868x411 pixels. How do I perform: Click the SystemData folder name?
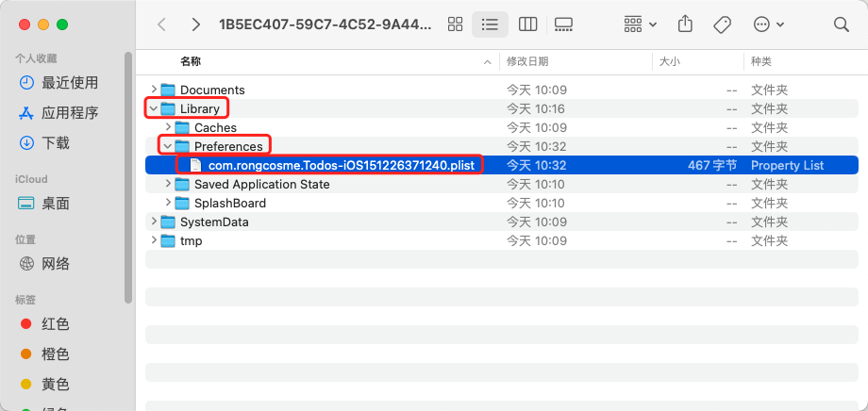(x=214, y=222)
